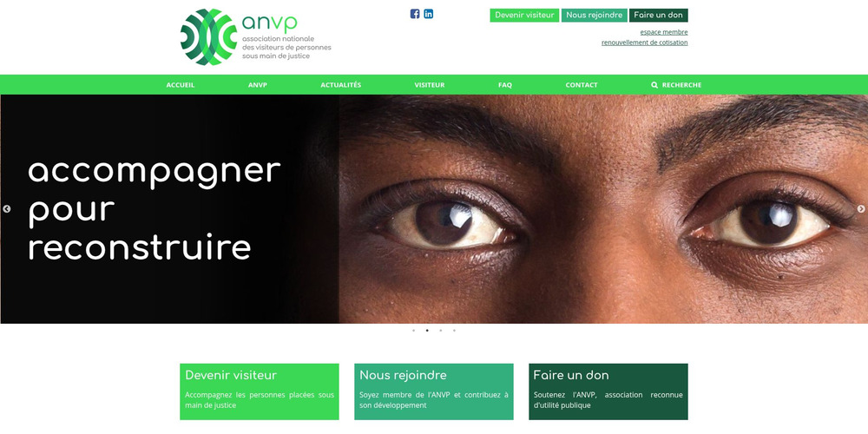Click the ANVP circular logo
Screen dimensions: 868x434
[208, 37]
